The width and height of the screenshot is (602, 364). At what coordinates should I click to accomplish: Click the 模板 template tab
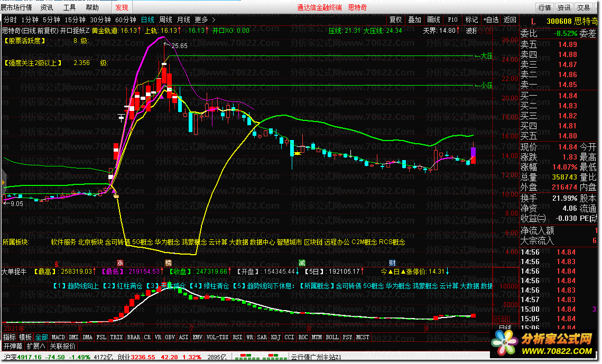(25, 337)
